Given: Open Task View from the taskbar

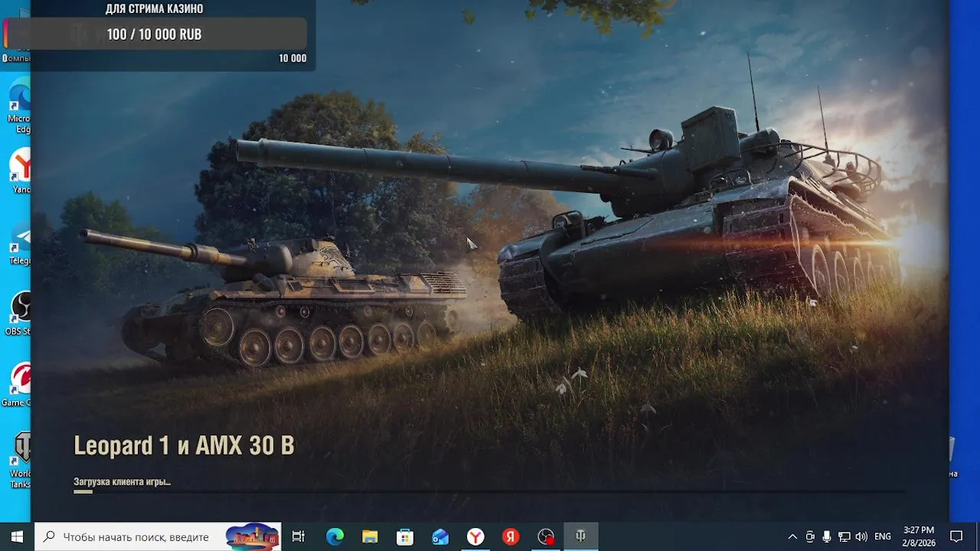Looking at the screenshot, I should coord(299,536).
